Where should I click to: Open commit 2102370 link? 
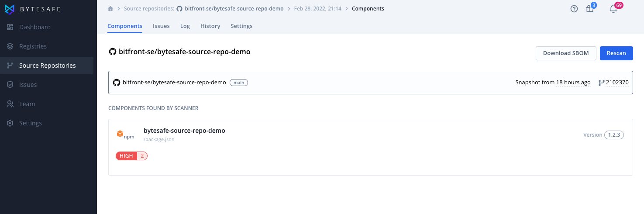(x=613, y=83)
